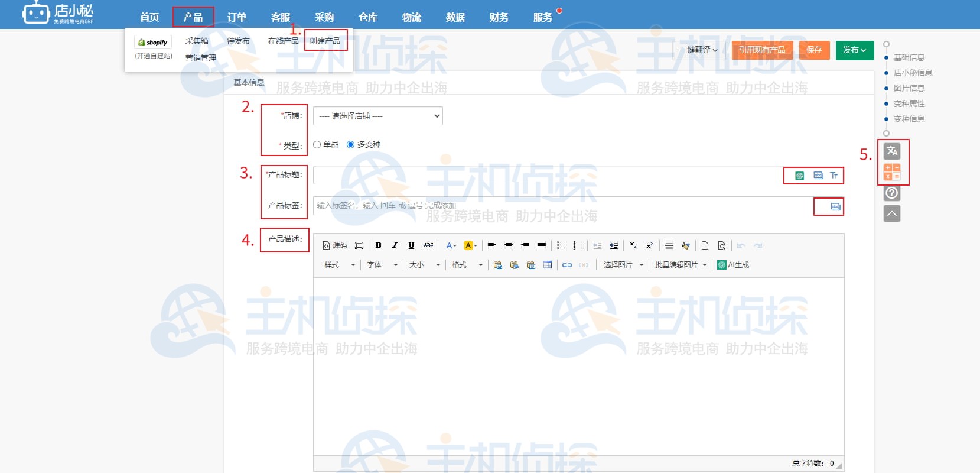Open the 字体 font dropdown

pos(382,265)
